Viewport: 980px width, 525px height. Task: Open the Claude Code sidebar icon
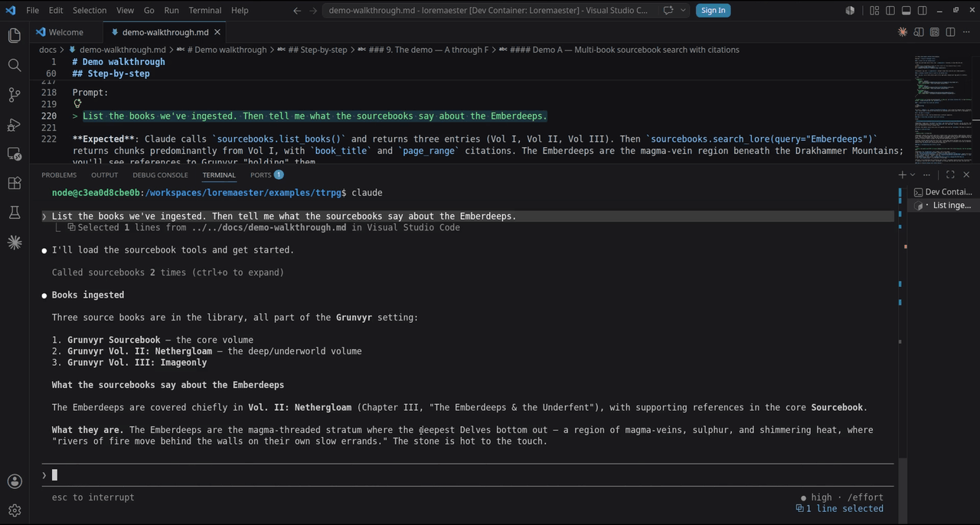(14, 242)
